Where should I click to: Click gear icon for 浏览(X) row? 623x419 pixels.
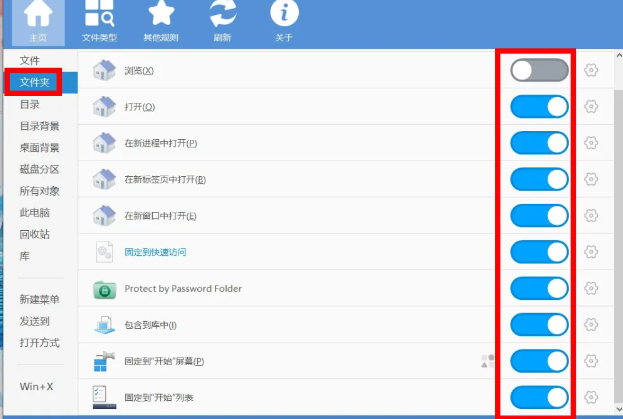coord(591,70)
